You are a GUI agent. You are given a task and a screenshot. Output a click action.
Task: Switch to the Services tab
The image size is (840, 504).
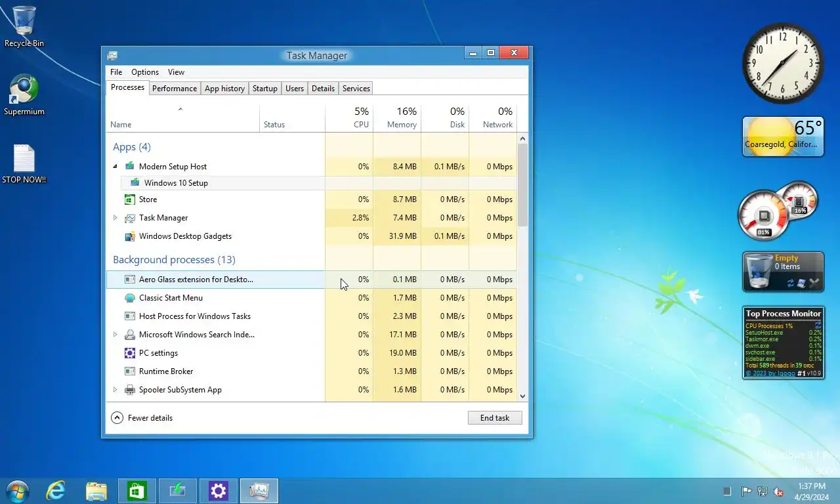[356, 89]
